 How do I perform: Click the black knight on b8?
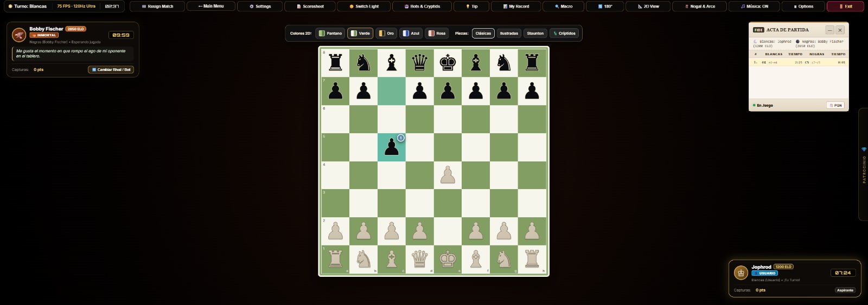363,63
